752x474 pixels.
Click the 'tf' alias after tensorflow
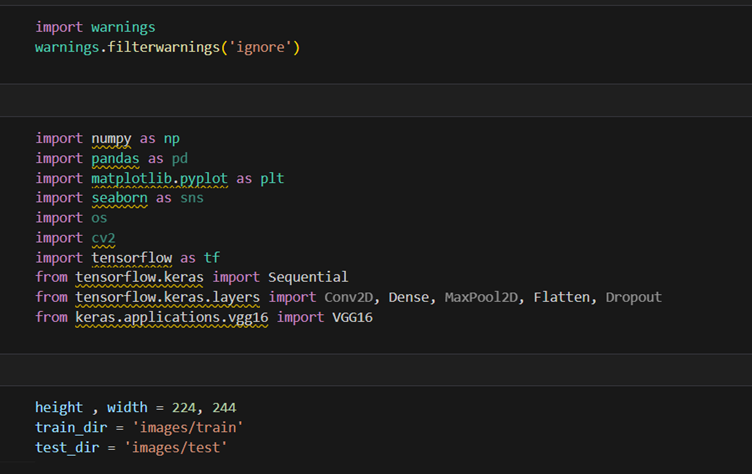click(213, 257)
